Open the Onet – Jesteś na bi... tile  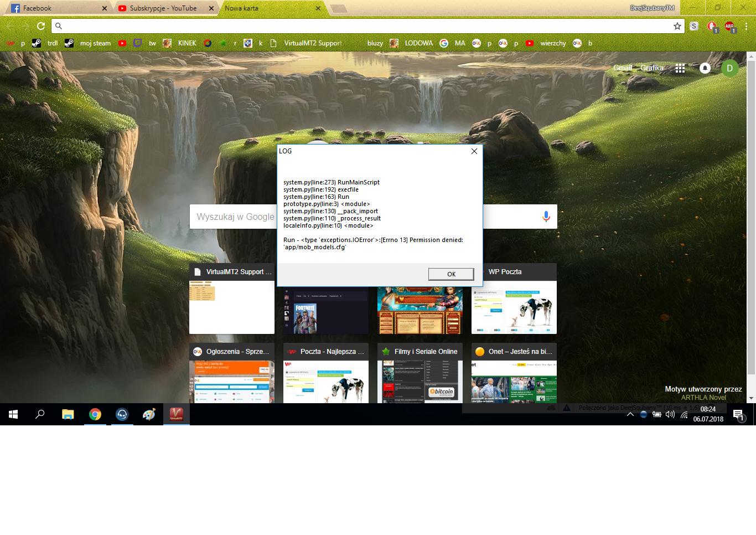pyautogui.click(x=514, y=373)
